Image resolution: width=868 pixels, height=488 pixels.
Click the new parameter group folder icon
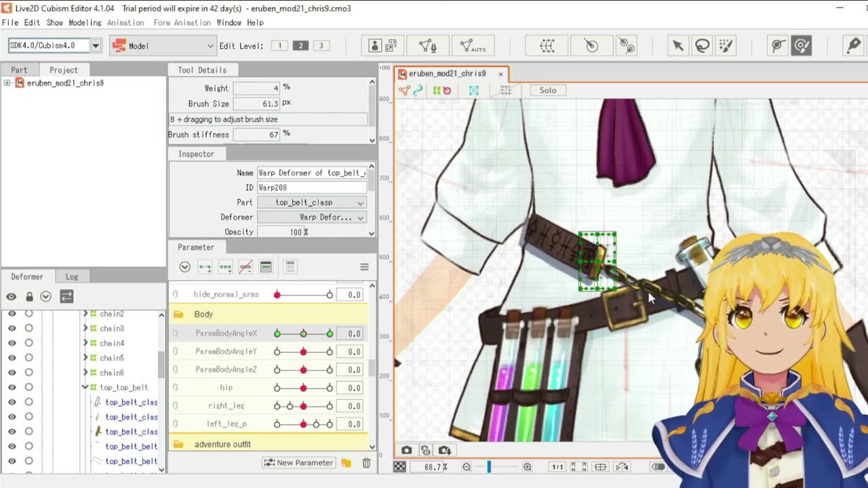click(347, 463)
